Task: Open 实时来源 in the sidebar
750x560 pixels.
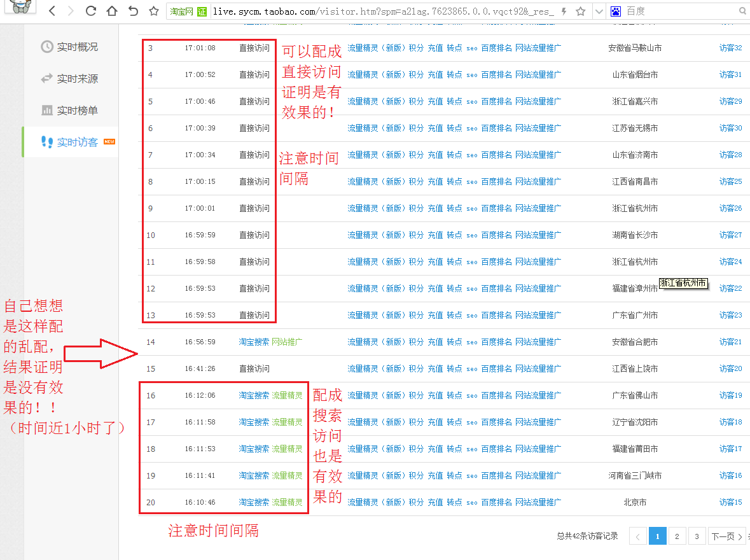Action: tap(70, 78)
